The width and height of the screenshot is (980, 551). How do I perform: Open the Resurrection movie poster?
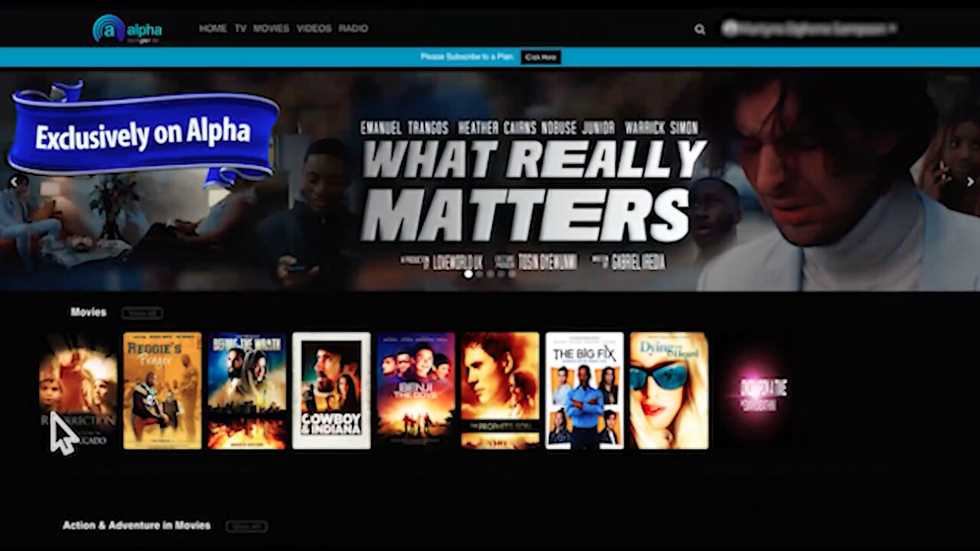point(78,390)
